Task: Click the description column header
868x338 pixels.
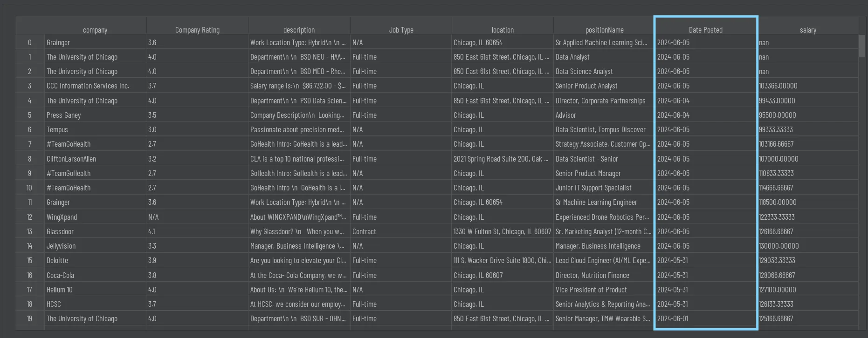Action: click(299, 30)
